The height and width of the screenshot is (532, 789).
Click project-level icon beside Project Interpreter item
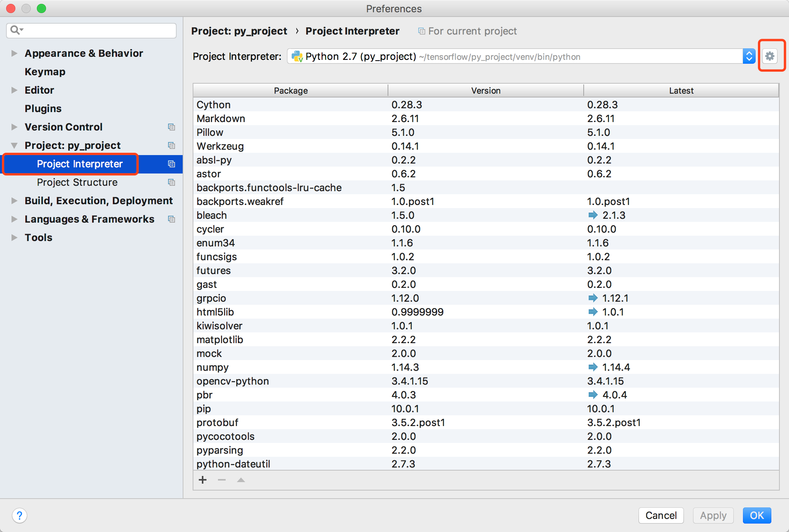pyautogui.click(x=172, y=164)
